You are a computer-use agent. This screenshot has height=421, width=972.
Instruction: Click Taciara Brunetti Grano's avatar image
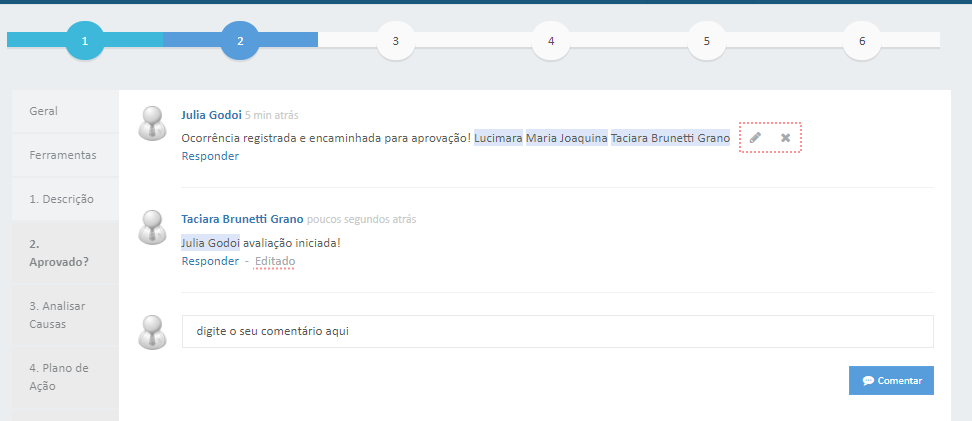point(152,227)
